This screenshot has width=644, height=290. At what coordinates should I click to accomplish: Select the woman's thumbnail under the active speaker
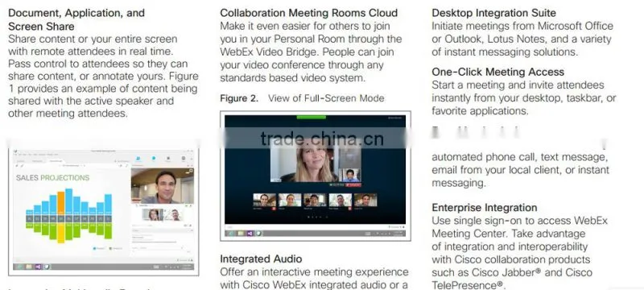152,214
